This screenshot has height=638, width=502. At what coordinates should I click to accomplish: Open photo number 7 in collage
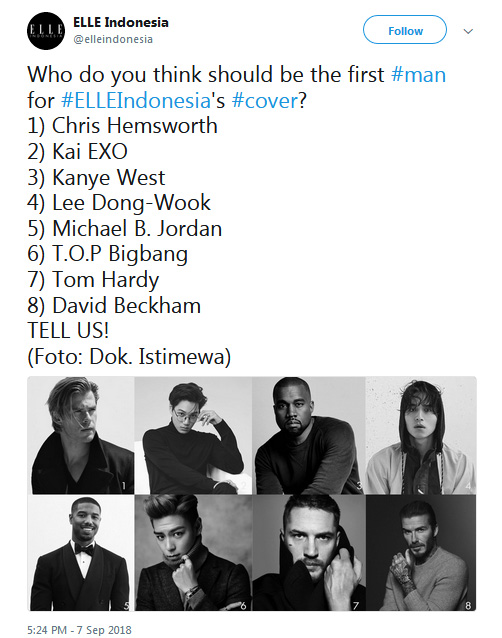click(x=309, y=553)
